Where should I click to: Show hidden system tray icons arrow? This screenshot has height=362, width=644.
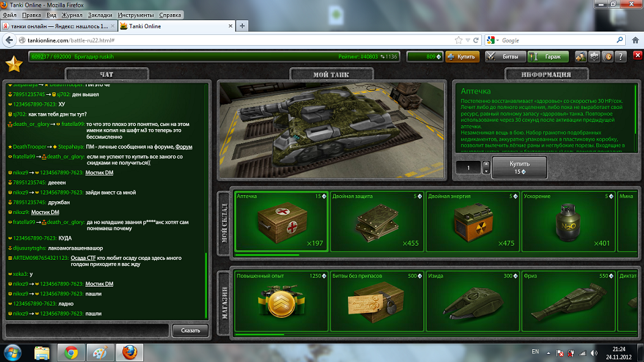pos(548,353)
